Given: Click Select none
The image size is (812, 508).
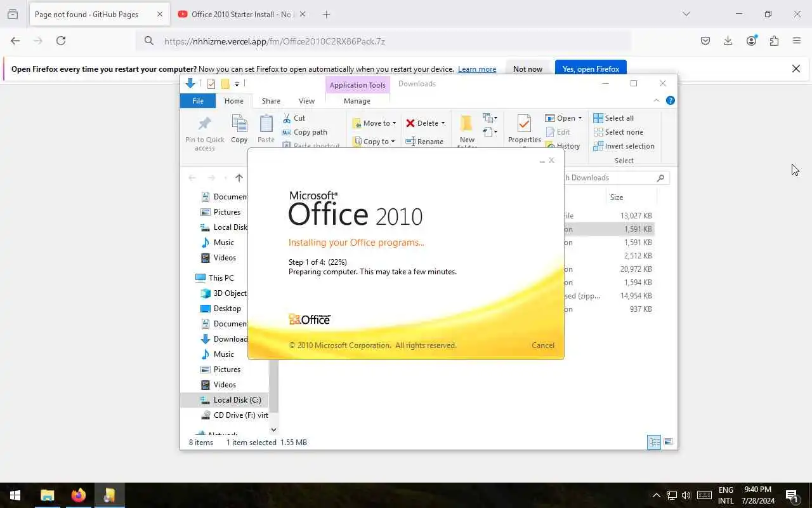Looking at the screenshot, I should [618, 132].
